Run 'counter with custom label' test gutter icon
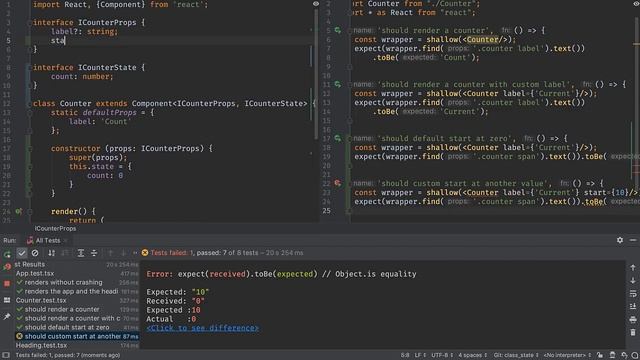The width and height of the screenshot is (640, 360). click(x=338, y=84)
